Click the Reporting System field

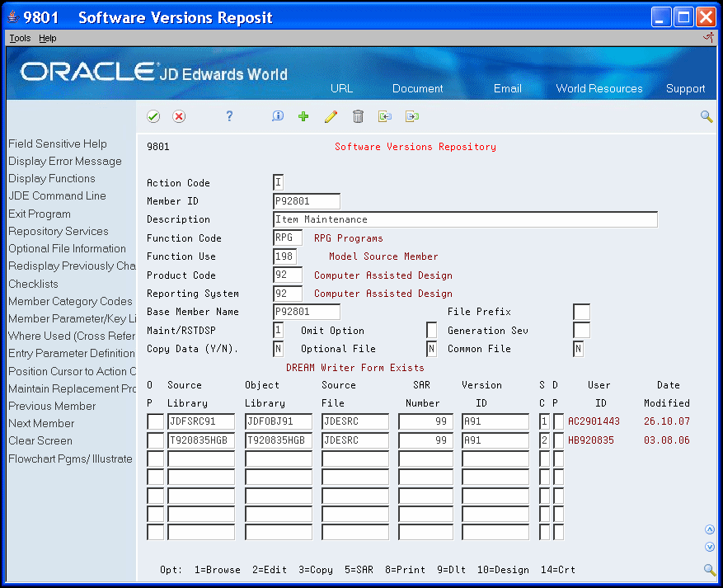(288, 294)
